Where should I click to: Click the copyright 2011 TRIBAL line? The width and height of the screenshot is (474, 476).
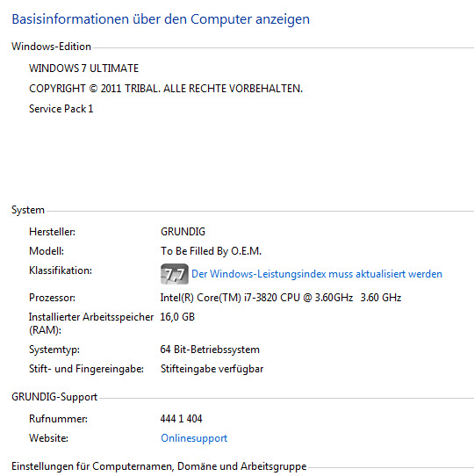point(166,89)
